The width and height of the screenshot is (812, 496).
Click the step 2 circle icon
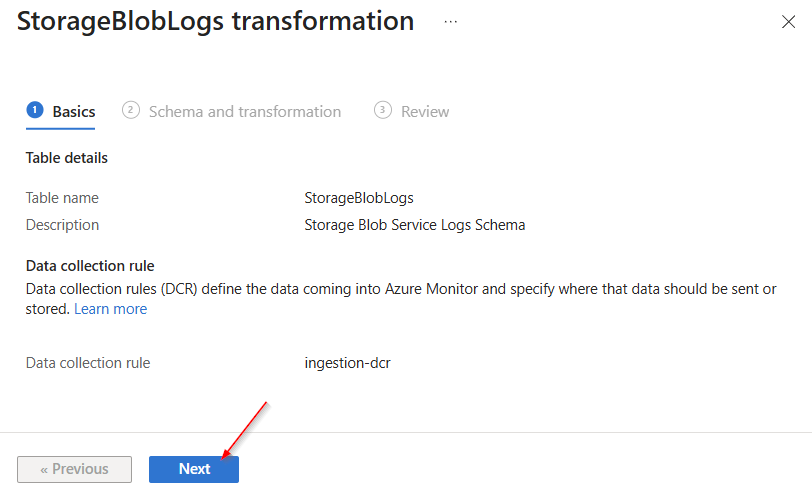[x=131, y=111]
